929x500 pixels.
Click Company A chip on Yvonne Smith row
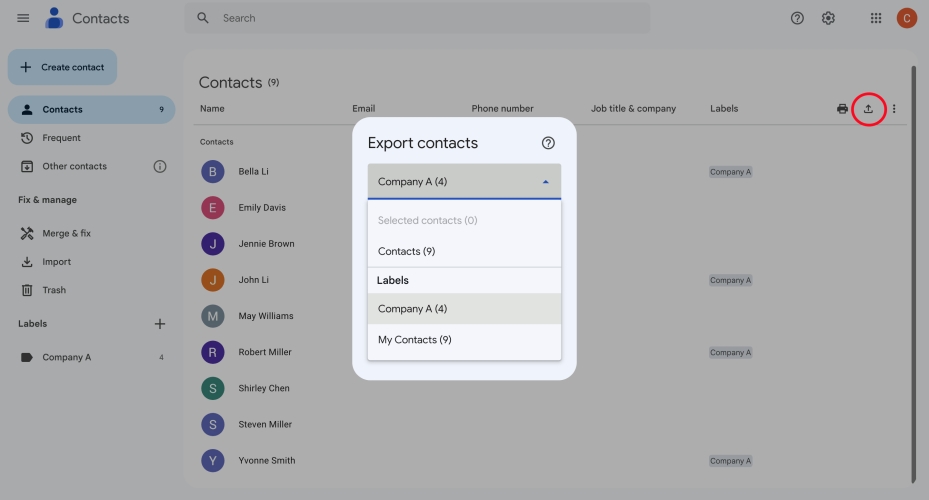(731, 461)
